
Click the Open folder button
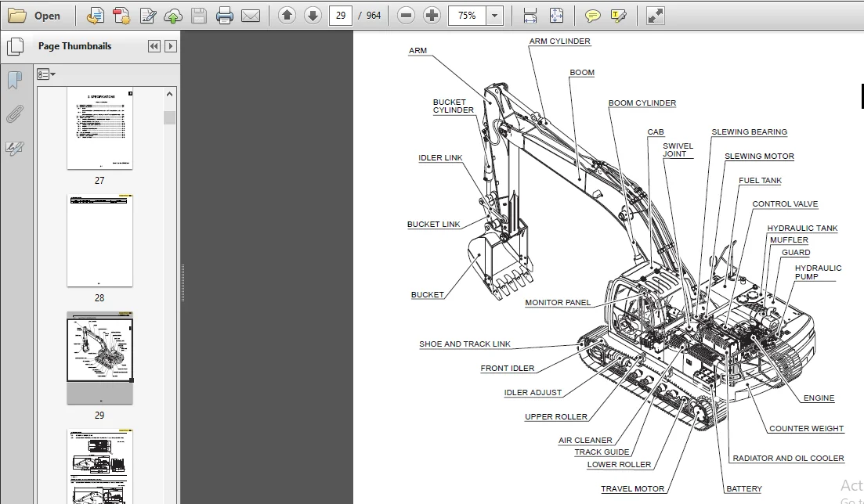[x=34, y=16]
